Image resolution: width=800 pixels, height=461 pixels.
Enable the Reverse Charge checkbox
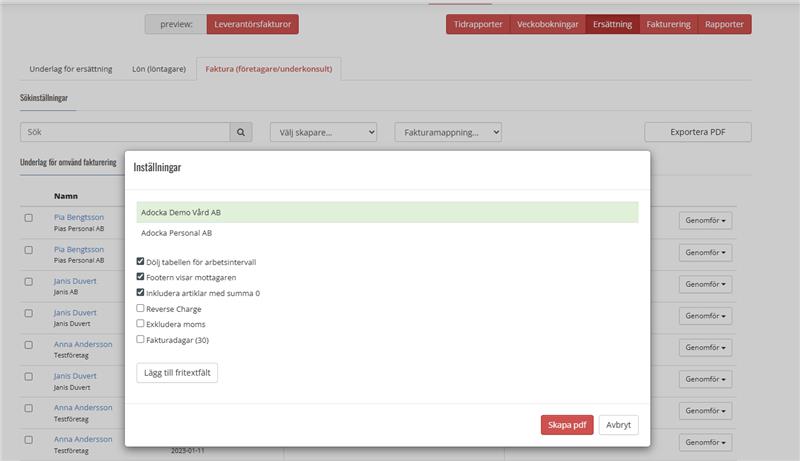[140, 308]
